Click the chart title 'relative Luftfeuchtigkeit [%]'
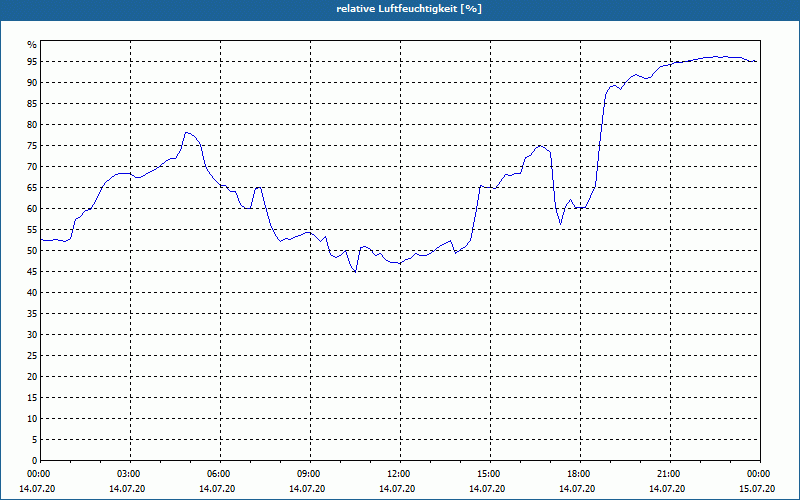This screenshot has width=800, height=500. (409, 9)
